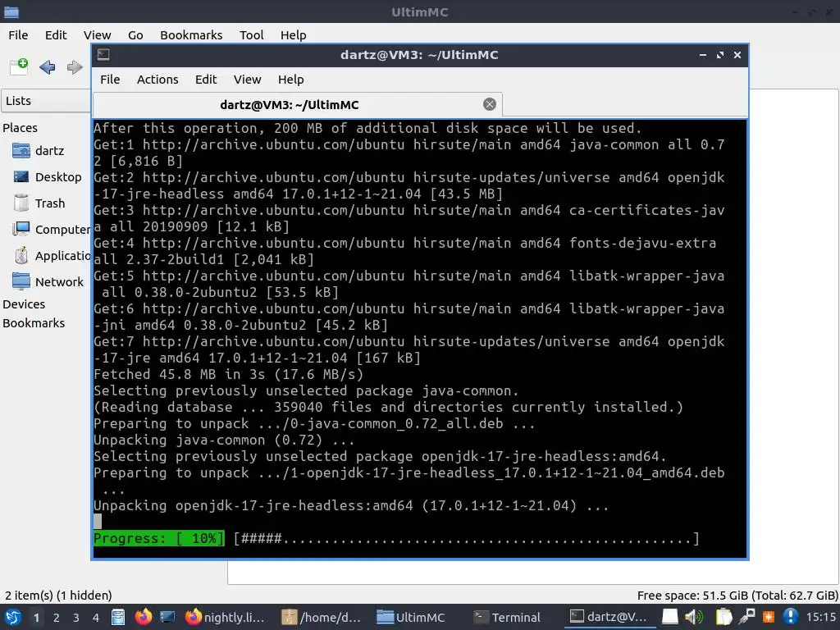Click the file manager icon in UltimMC title bar

[x=11, y=11]
